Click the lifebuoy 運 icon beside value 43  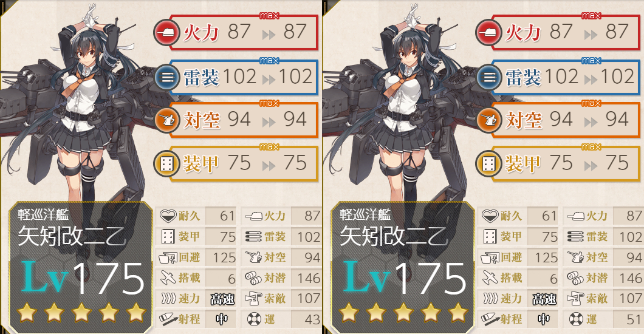pyautogui.click(x=254, y=319)
